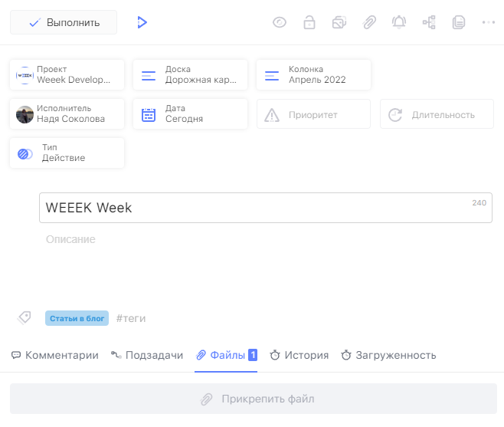This screenshot has width=504, height=427.
Task: Click the tag icon beside tags
Action: [x=25, y=317]
